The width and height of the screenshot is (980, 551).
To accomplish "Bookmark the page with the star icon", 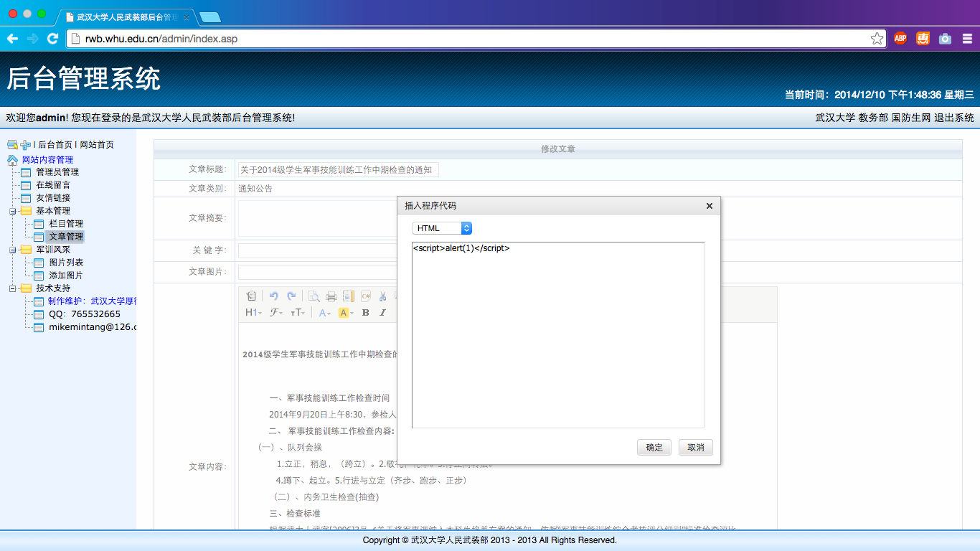I will (877, 39).
